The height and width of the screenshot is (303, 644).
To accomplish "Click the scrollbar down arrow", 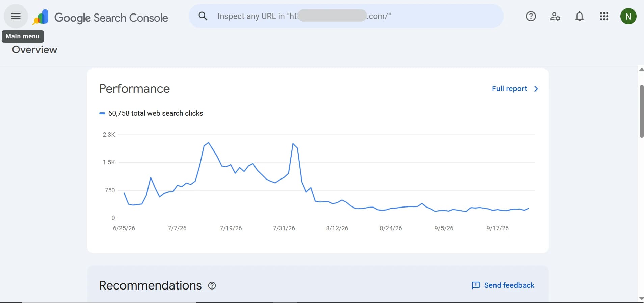I will (641, 299).
